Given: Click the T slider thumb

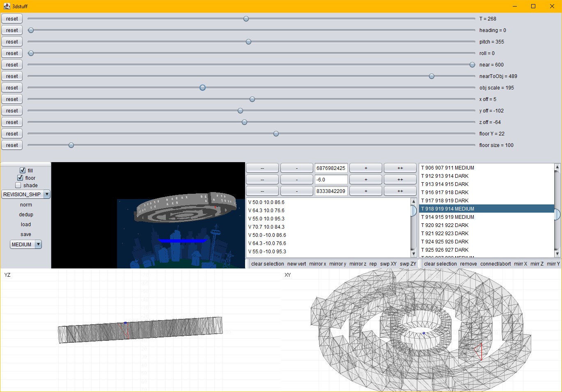Looking at the screenshot, I should coord(246,19).
